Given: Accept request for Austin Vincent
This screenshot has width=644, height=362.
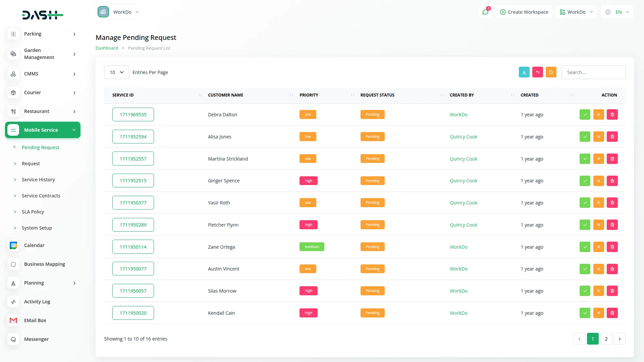Looking at the screenshot, I should (585, 269).
